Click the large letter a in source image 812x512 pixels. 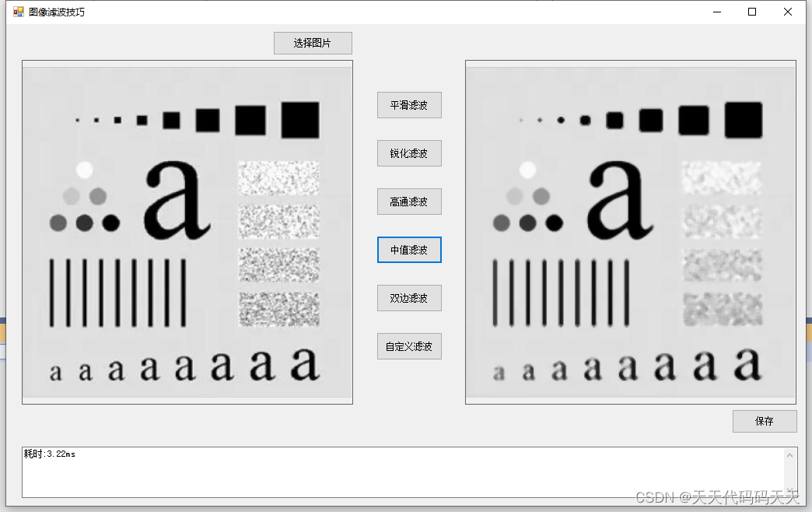click(x=176, y=200)
